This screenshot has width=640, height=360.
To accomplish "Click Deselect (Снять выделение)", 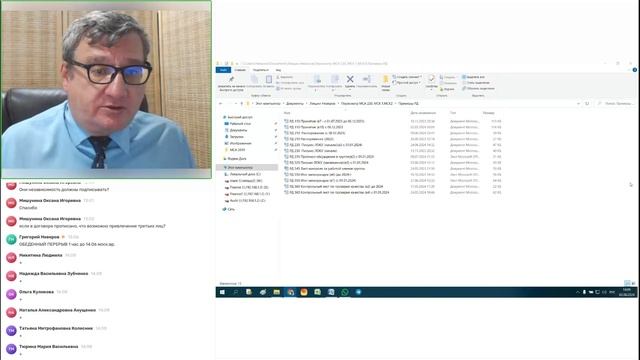I will point(476,83).
